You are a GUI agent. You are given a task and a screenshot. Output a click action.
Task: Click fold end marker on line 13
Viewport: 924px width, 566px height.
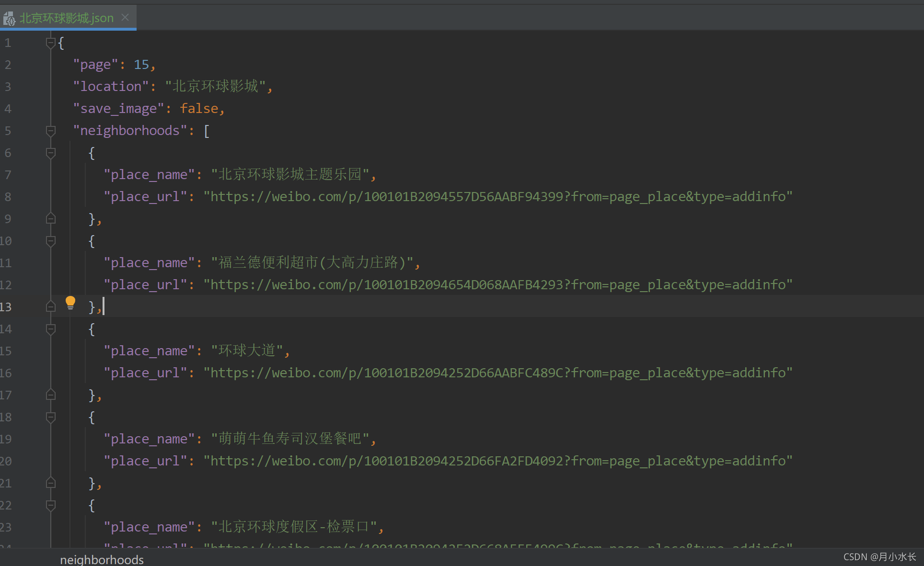[50, 307]
